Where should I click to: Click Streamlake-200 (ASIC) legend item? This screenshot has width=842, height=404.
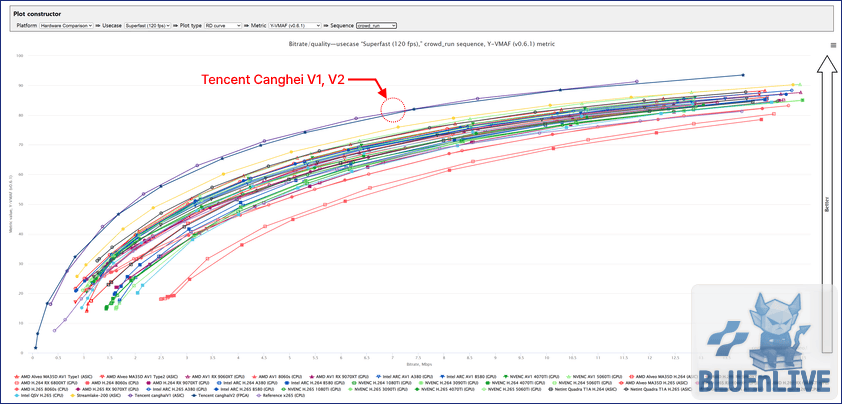click(x=96, y=395)
